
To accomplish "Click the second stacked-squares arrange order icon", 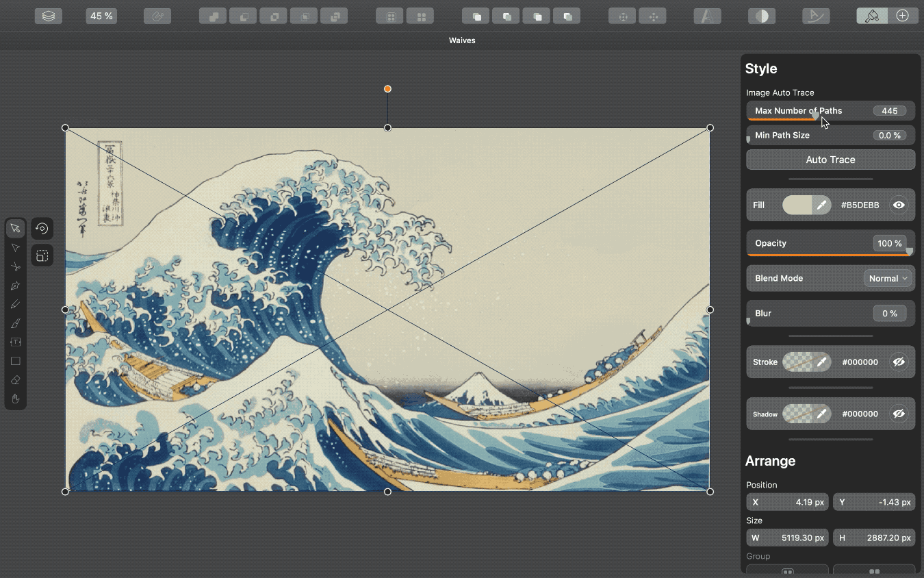I will tap(506, 16).
